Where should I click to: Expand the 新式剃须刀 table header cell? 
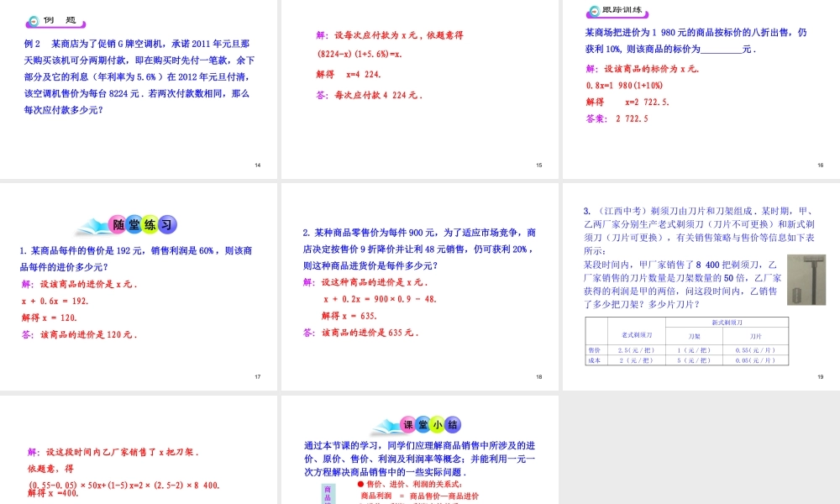click(x=726, y=322)
